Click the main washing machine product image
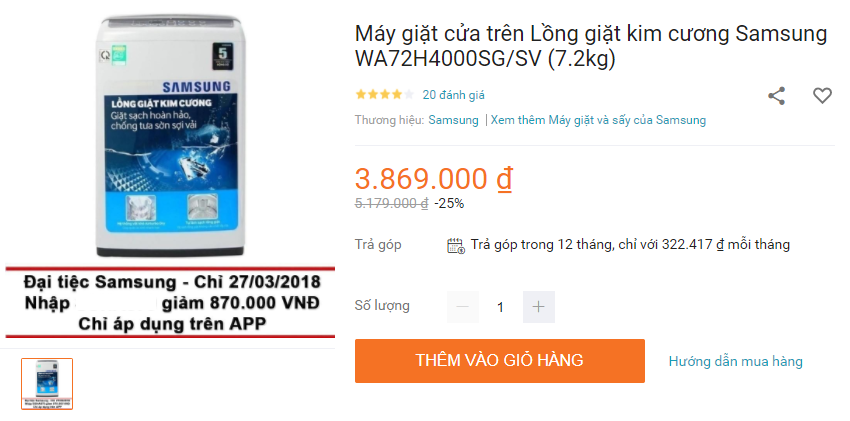Image resolution: width=850 pixels, height=421 pixels. [169, 137]
